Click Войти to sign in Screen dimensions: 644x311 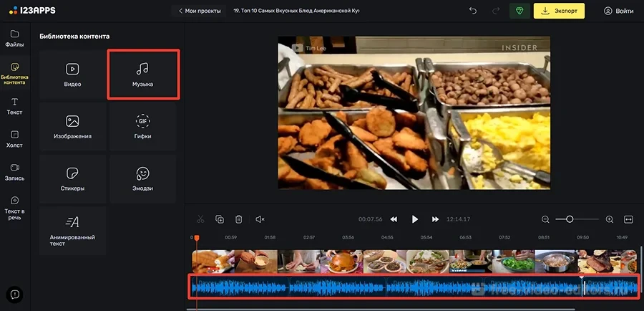point(618,11)
